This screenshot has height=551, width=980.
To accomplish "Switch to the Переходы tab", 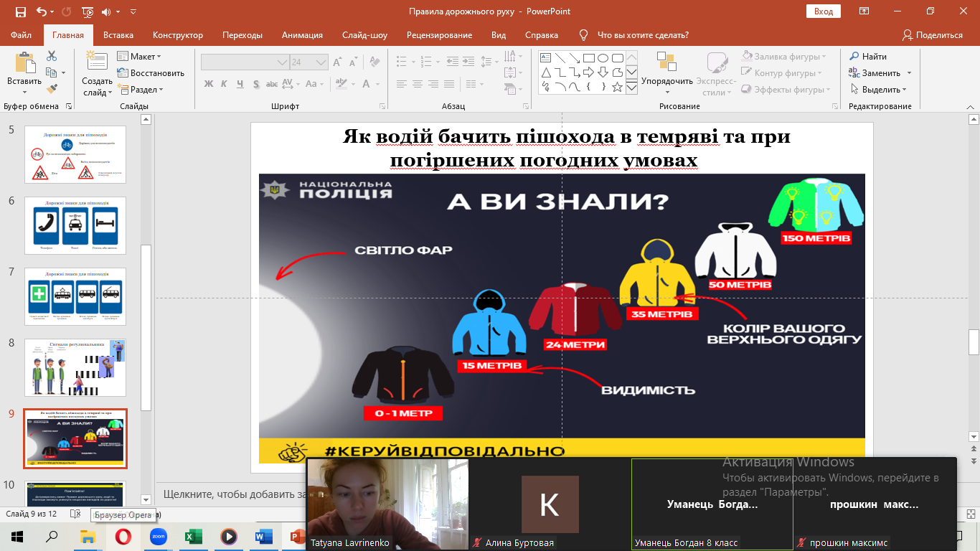I will tap(242, 35).
